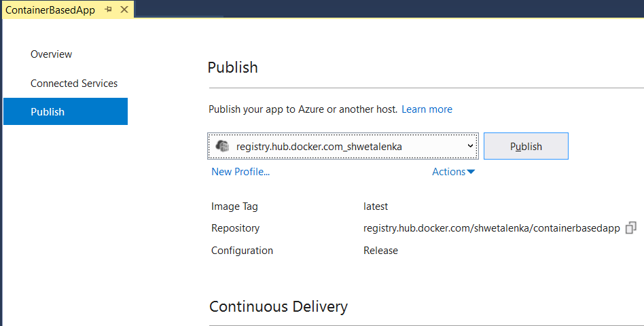Open the Overview section
644x326 pixels.
click(x=52, y=54)
